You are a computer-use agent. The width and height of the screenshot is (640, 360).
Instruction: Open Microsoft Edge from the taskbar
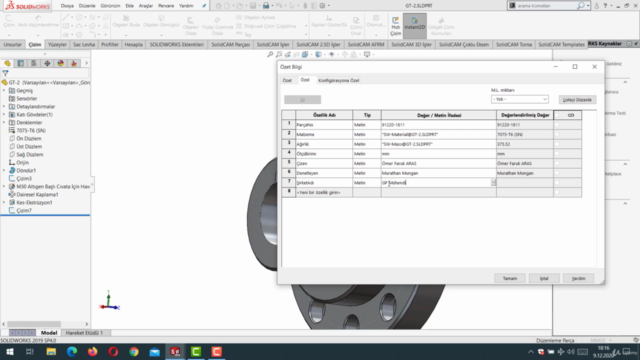(72, 351)
